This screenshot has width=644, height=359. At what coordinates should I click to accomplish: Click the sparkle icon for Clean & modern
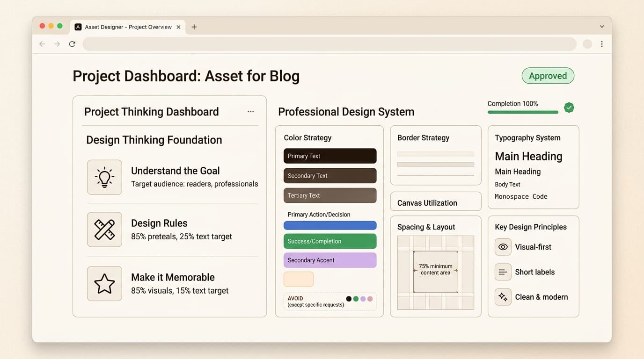point(503,297)
